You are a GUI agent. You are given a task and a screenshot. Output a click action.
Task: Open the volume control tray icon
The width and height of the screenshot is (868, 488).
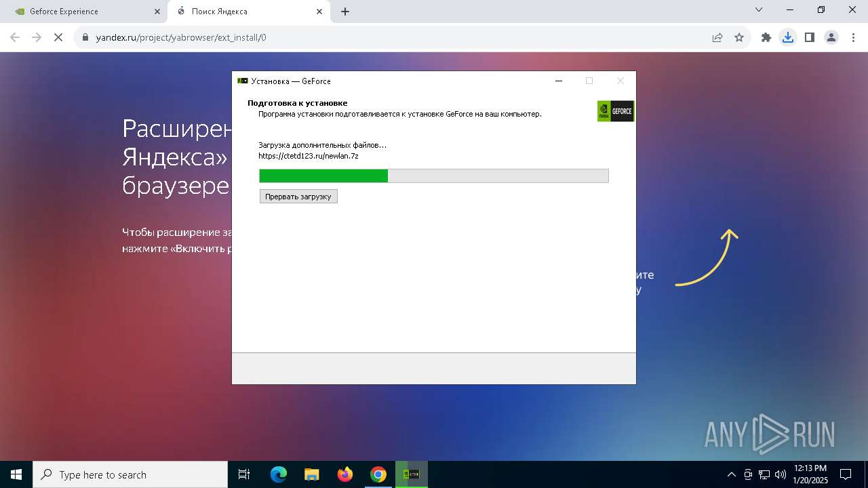[781, 474]
